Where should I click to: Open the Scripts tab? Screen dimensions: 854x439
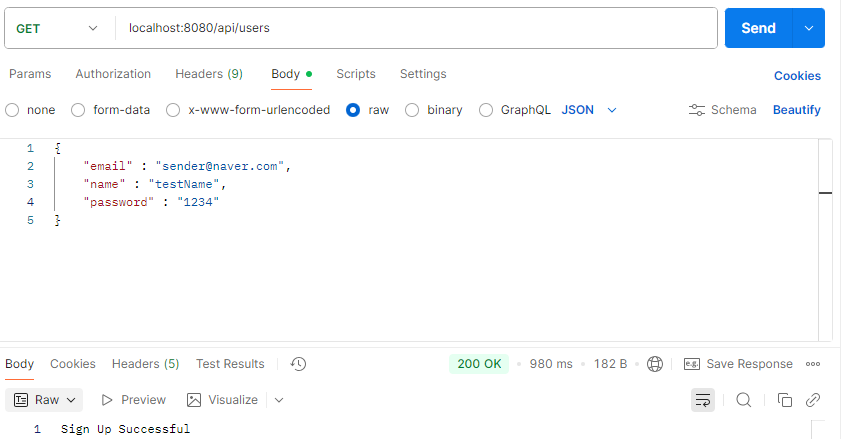[356, 74]
